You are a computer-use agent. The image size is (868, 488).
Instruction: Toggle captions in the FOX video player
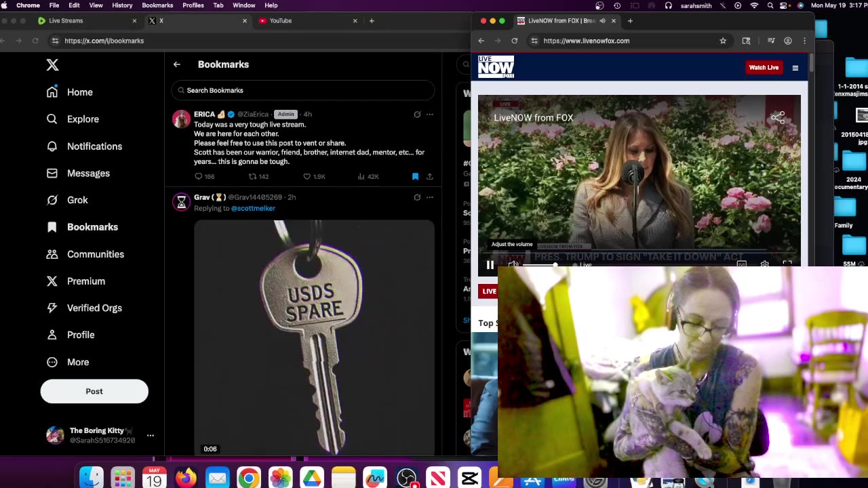742,264
